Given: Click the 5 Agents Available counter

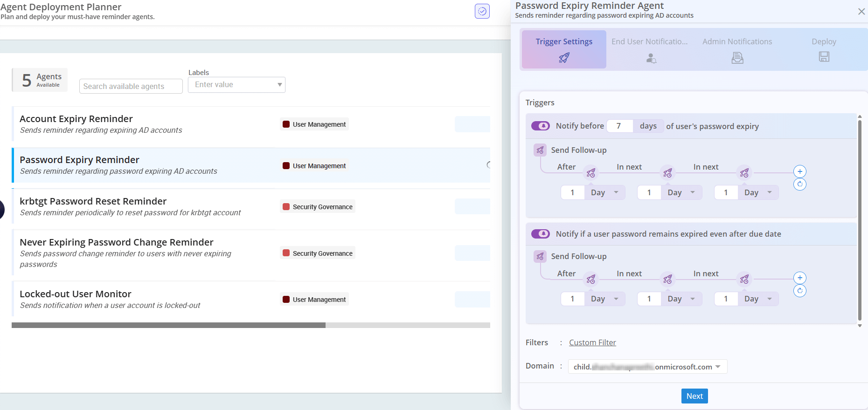Looking at the screenshot, I should 40,80.
